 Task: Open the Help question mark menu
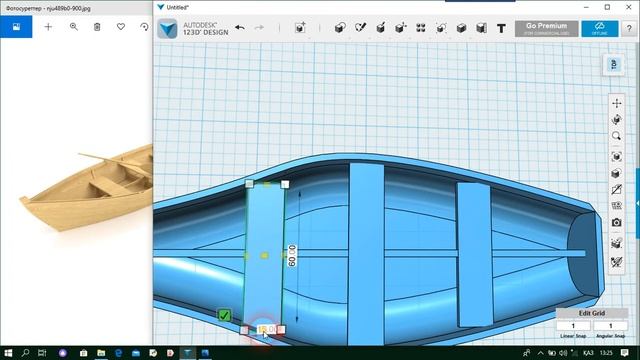(629, 29)
